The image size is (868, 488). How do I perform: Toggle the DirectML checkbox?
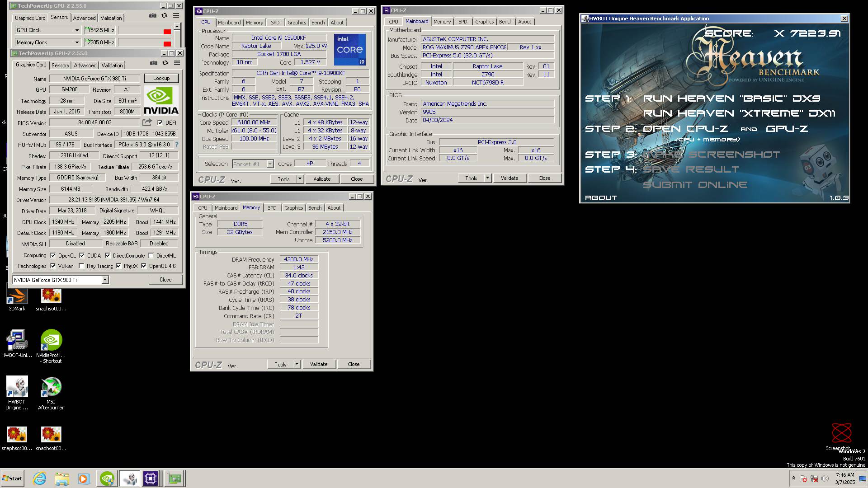pyautogui.click(x=151, y=255)
